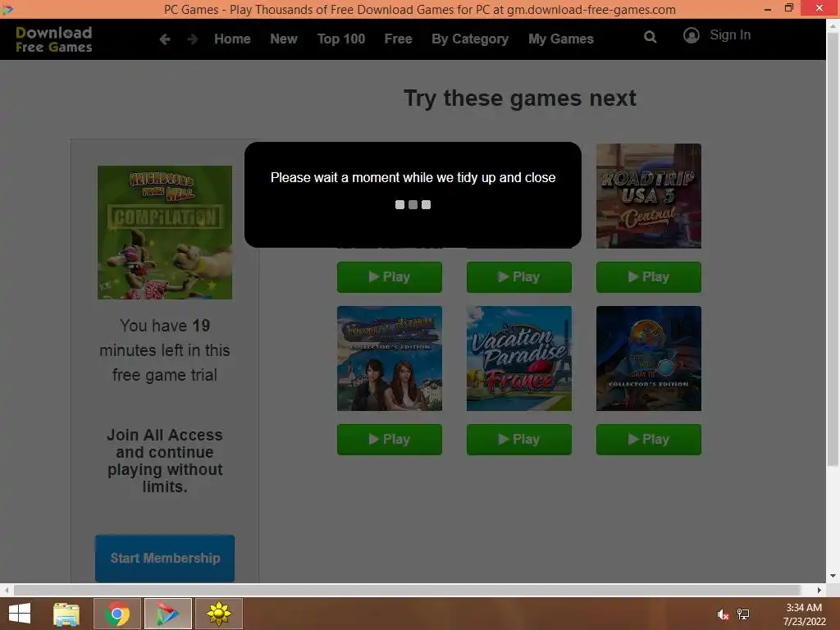Open the Free games menu
Image resolution: width=840 pixels, height=630 pixels.
pos(398,39)
